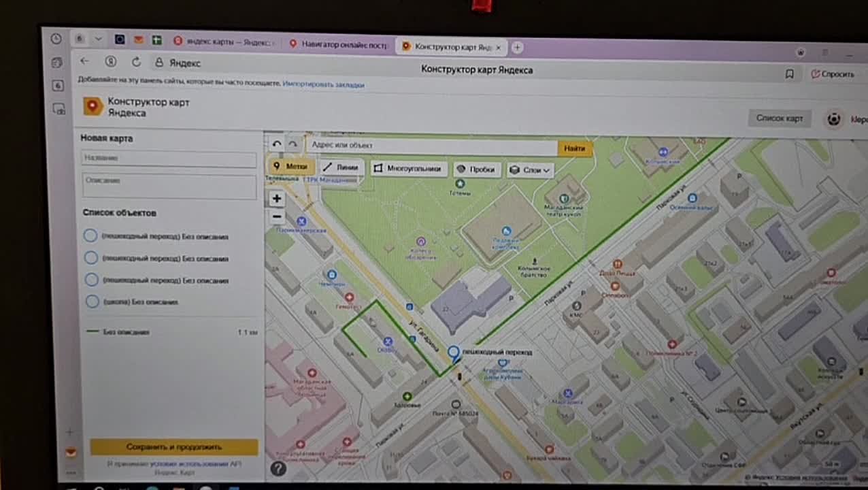This screenshot has width=868, height=490.
Task: Focus the Адрес или объект search field
Action: pos(431,146)
